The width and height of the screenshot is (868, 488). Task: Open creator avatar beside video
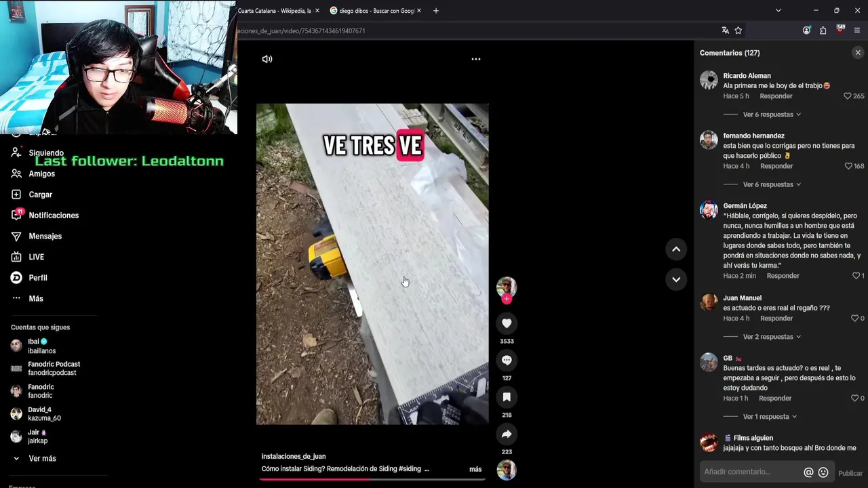coord(507,287)
